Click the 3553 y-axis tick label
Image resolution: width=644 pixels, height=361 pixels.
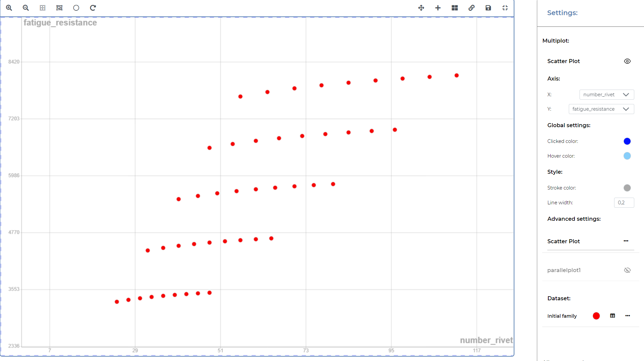[x=14, y=289]
